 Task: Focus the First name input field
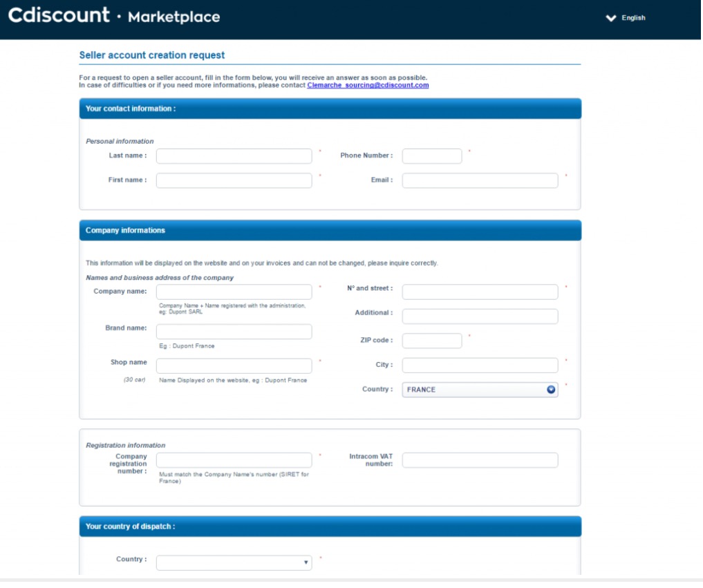pos(234,180)
